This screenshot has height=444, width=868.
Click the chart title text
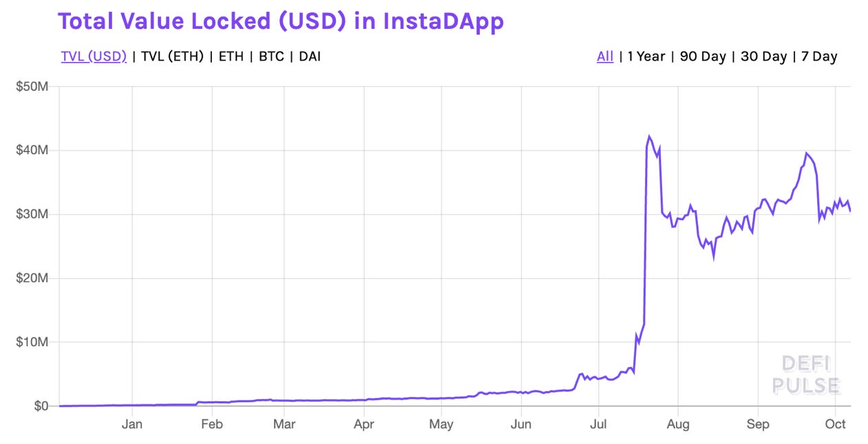282,21
